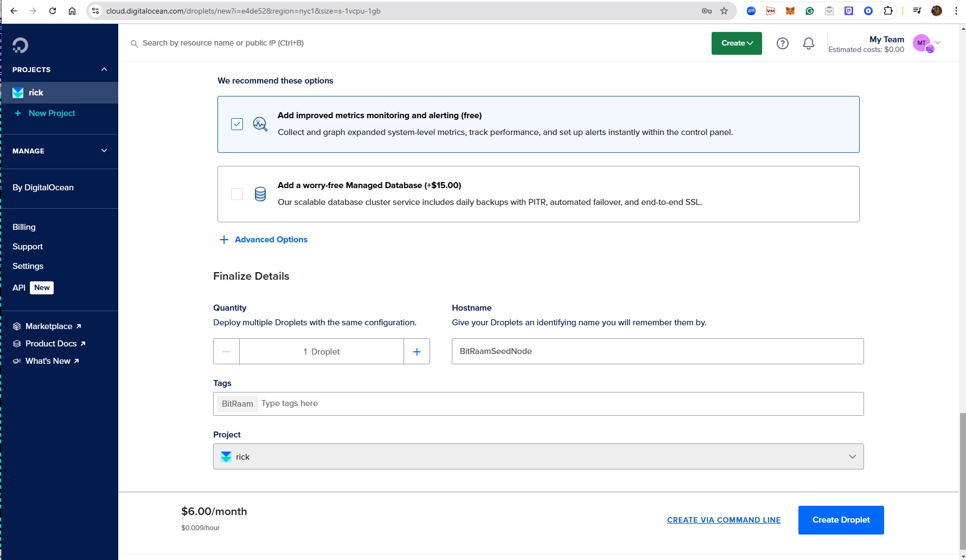Open the rick project in sidebar
Viewport: 966px width, 560px height.
[x=59, y=93]
